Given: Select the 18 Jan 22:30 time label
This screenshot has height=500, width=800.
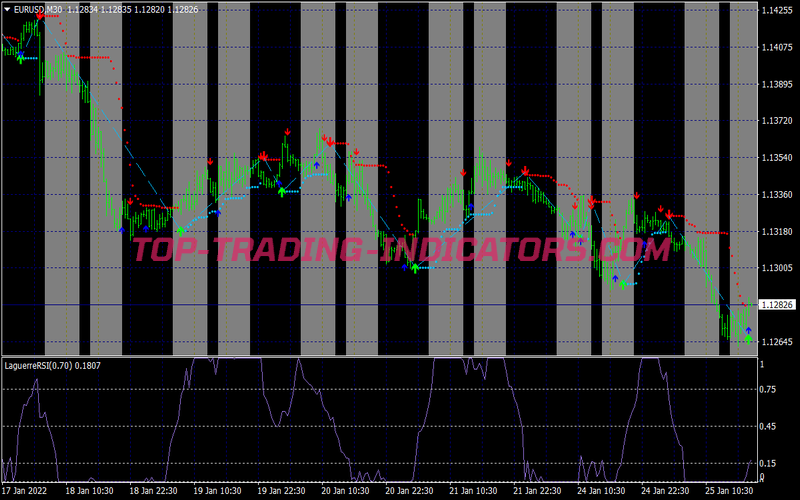Looking at the screenshot, I should pos(153,491).
